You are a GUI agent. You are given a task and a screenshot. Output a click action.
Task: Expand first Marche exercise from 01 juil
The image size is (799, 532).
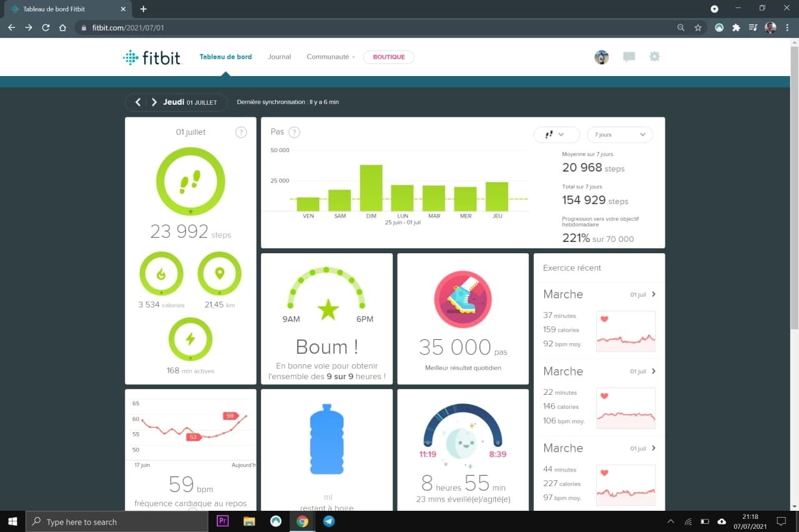599,294
